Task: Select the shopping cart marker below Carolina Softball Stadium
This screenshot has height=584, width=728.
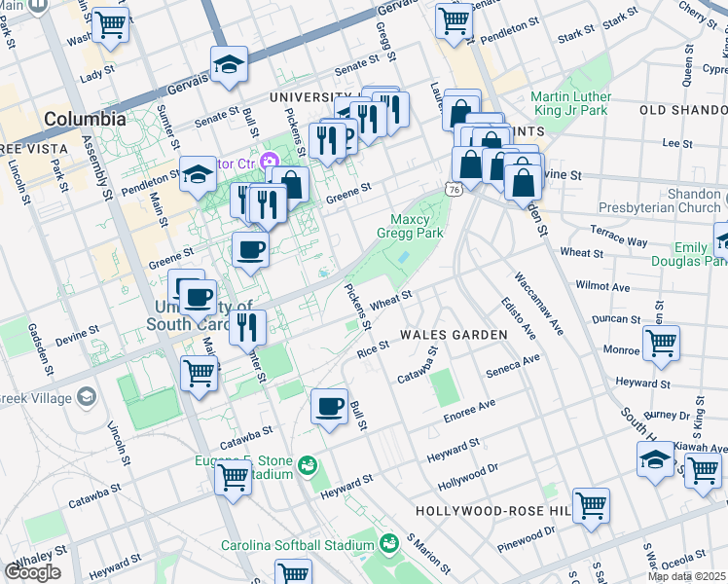Action: pos(293,574)
